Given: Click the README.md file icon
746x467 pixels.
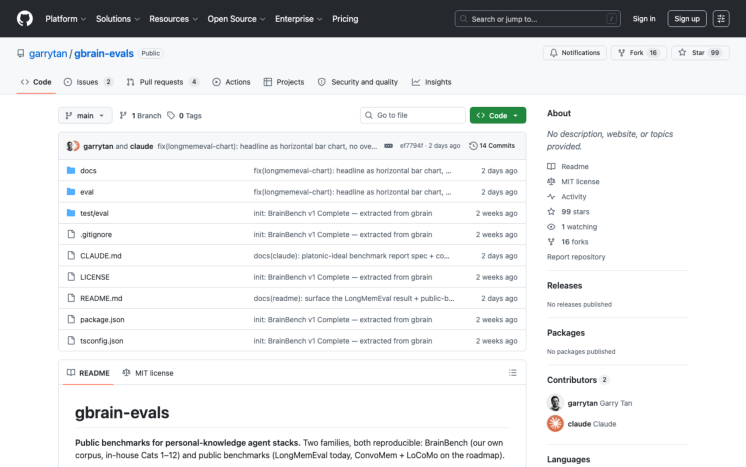Looking at the screenshot, I should click(x=71, y=298).
